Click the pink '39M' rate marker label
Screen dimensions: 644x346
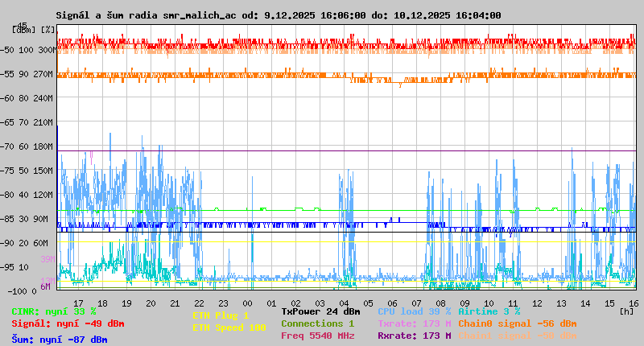[x=47, y=259]
